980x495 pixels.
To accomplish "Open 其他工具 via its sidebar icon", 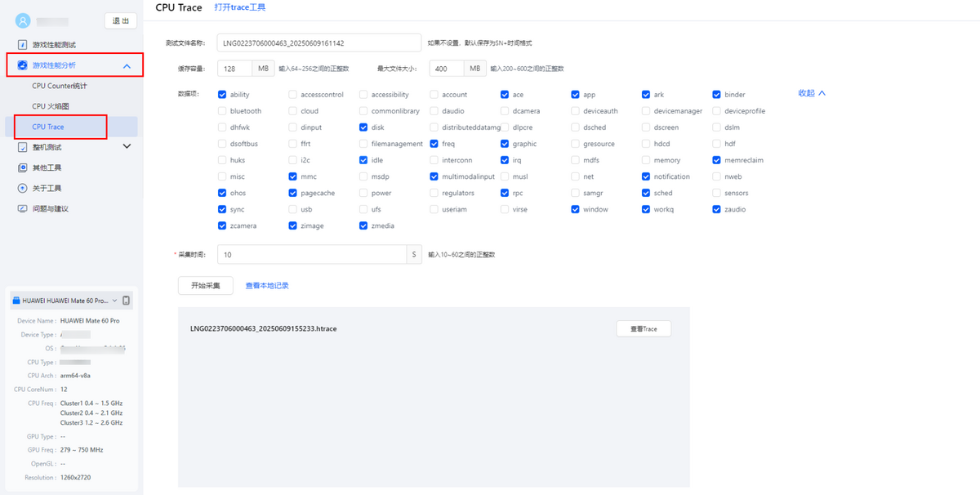I will click(x=23, y=167).
